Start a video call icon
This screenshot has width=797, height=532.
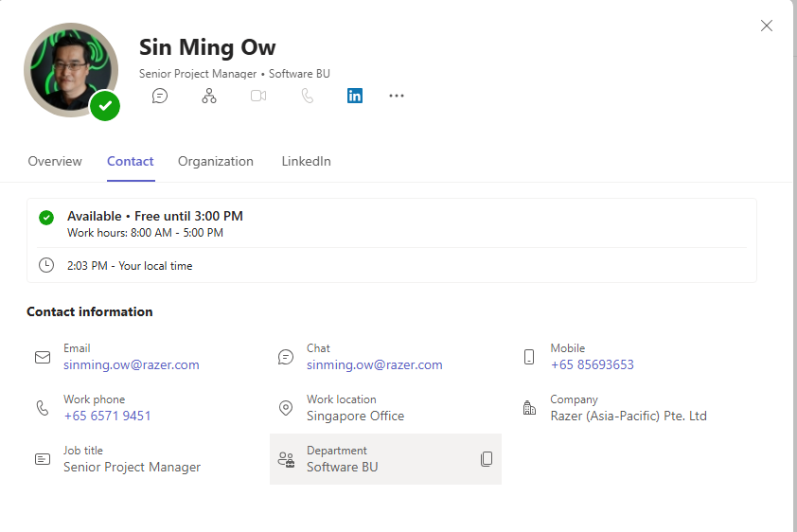click(x=258, y=96)
